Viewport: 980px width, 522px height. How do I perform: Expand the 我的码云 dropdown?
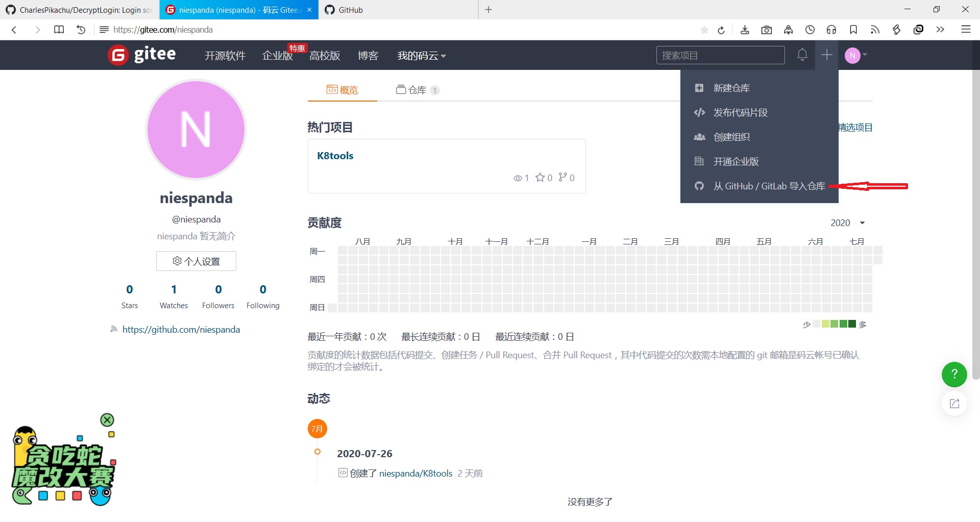click(422, 56)
